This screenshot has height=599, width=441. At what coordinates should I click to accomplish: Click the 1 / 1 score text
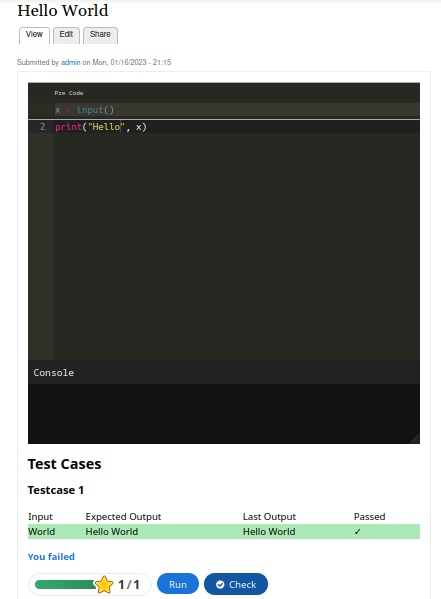click(129, 584)
